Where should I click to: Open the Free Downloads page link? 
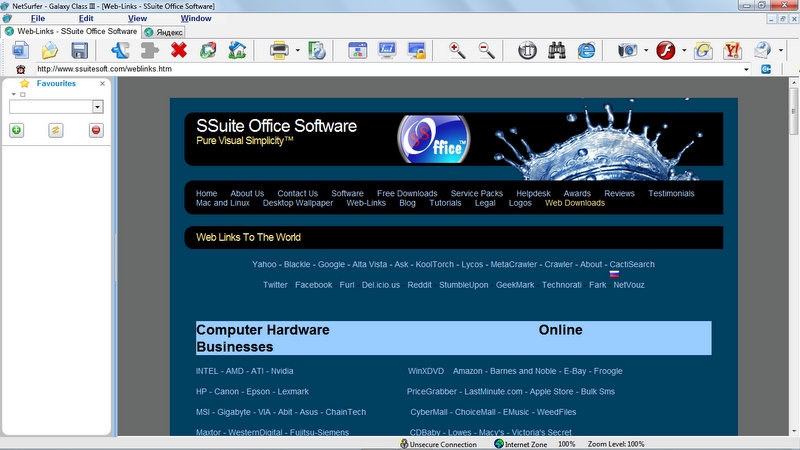pyautogui.click(x=407, y=193)
